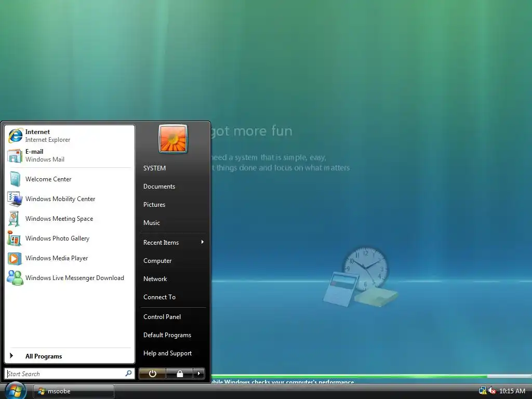Viewport: 532px width, 399px height.
Task: Expand All Programs arrow
Action: (x=11, y=355)
